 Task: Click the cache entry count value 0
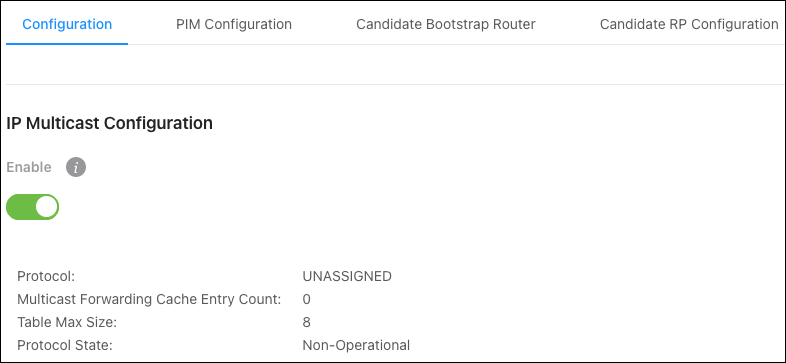tap(306, 299)
